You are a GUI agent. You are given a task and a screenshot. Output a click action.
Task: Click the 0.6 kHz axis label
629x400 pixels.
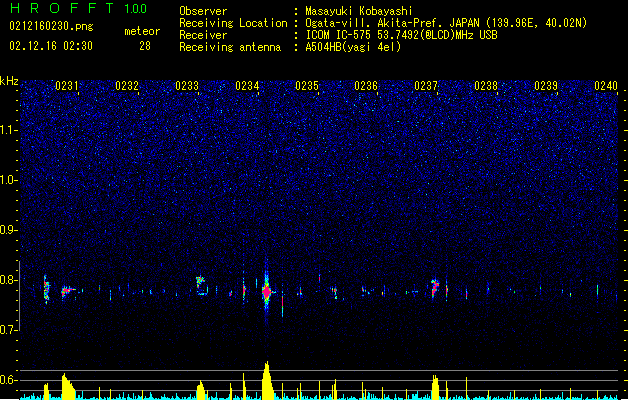[x=9, y=380]
